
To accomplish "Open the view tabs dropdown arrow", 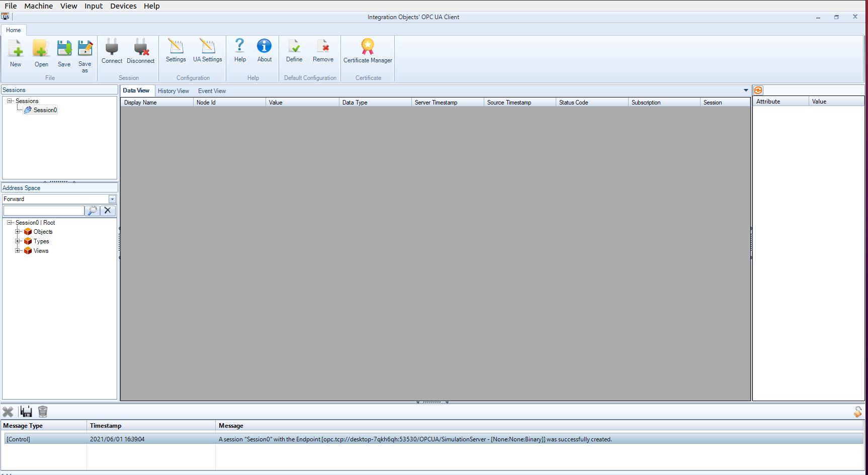I will pyautogui.click(x=746, y=90).
